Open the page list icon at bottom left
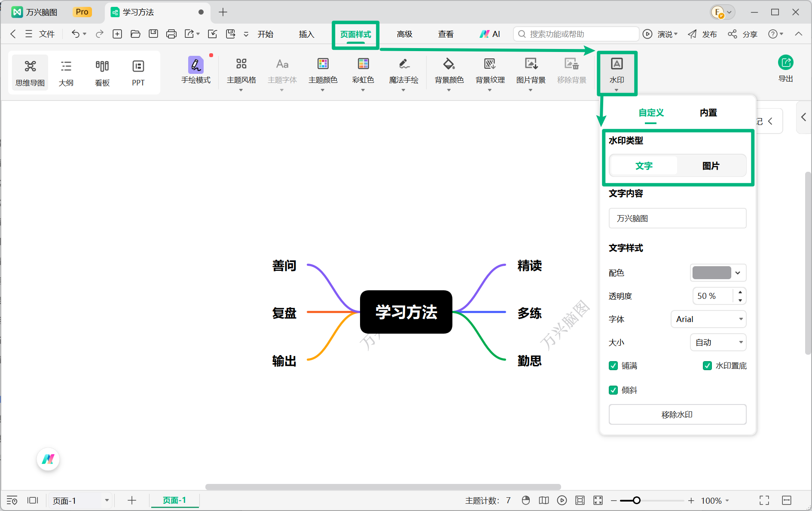 click(x=12, y=500)
